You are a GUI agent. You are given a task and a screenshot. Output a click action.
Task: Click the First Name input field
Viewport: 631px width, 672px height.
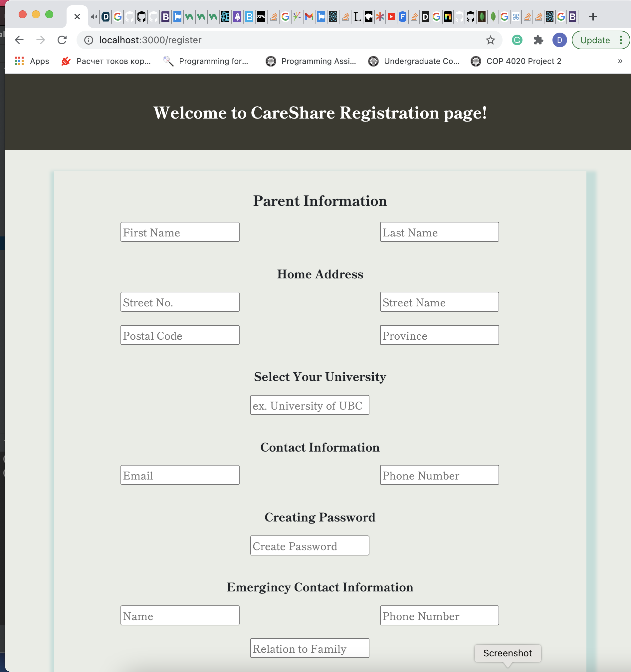(180, 232)
